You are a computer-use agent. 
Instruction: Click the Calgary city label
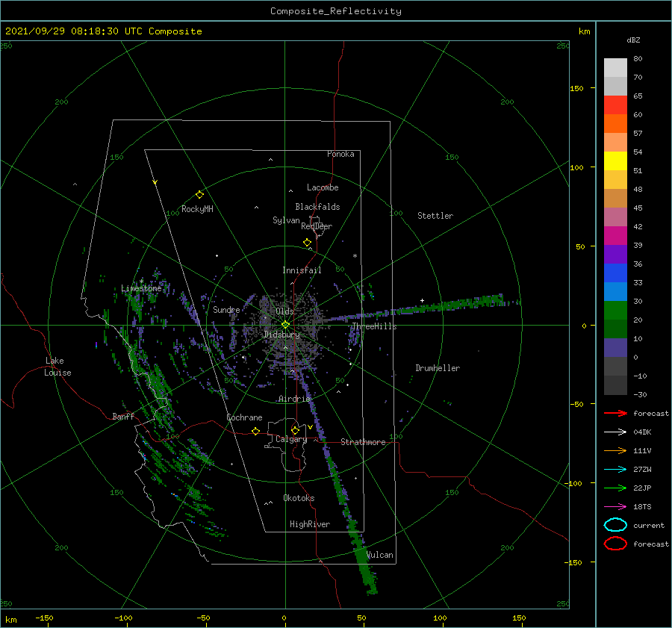coord(291,439)
